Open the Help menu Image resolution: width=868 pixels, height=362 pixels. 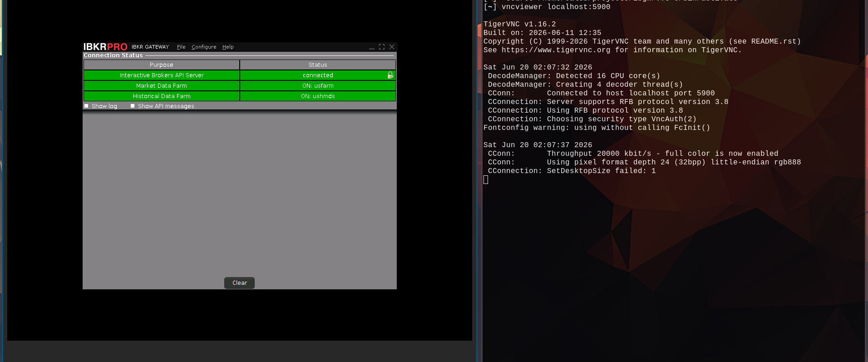228,47
